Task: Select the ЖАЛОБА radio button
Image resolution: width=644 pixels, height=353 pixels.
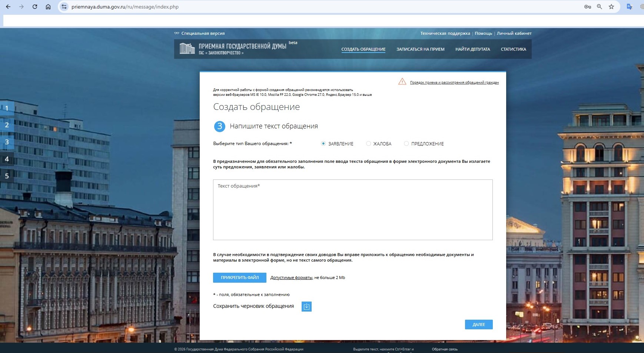Action: [368, 144]
